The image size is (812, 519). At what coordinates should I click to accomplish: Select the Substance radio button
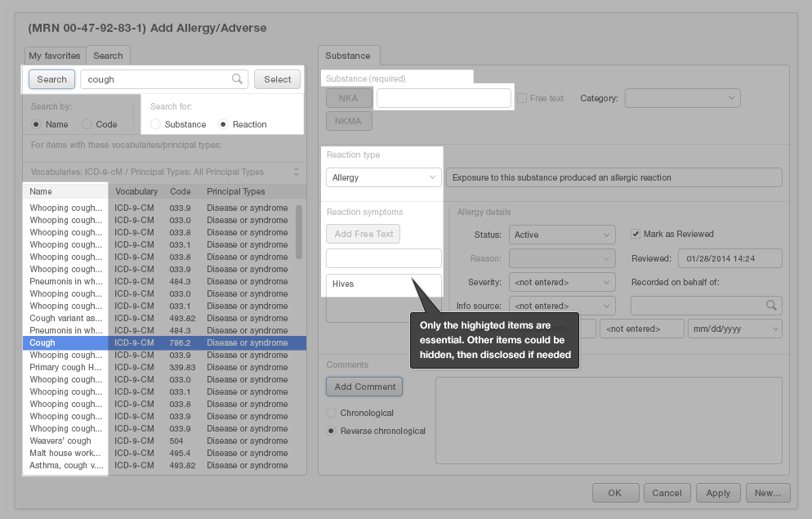tap(155, 124)
